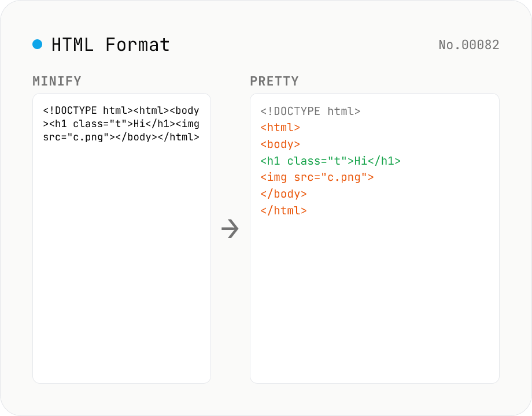Viewport: 532px width, 416px height.
Task: Click the <!DOCTYPE html> line in PRETTY
Action: pyautogui.click(x=311, y=111)
